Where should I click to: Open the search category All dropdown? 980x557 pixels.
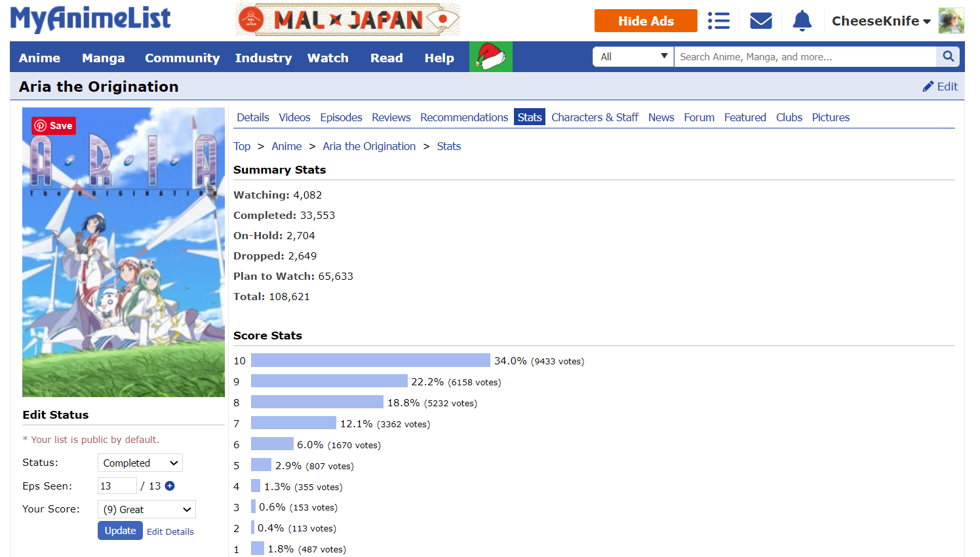[633, 57]
